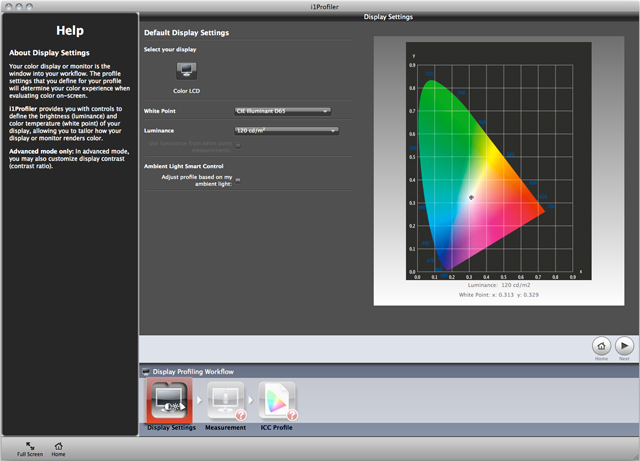Click the white point marker on chromaticity diagram

[471, 197]
